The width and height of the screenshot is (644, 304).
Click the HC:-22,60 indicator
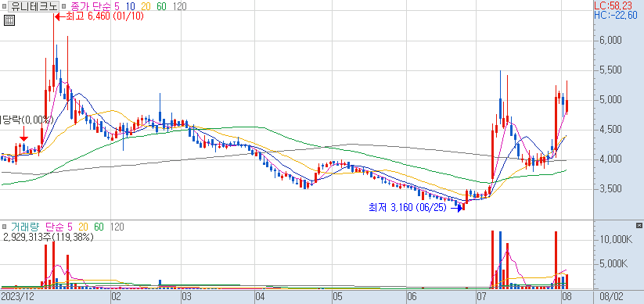tap(616, 15)
